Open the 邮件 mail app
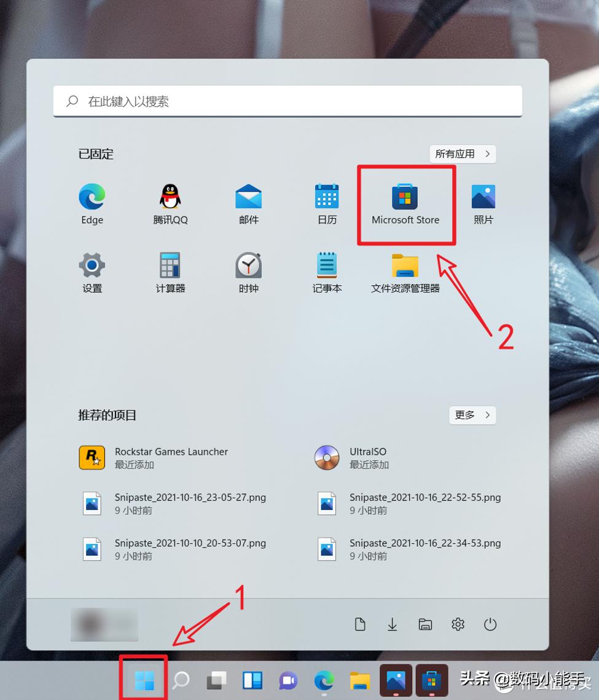This screenshot has width=599, height=700. click(249, 204)
